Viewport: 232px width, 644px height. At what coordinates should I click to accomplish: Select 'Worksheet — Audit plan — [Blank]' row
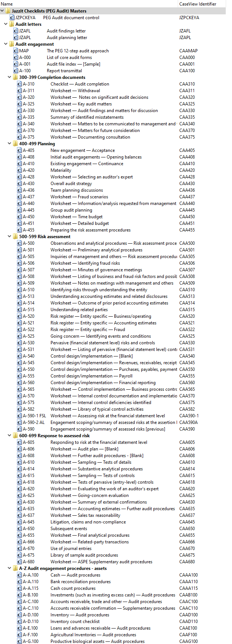click(x=113, y=449)
